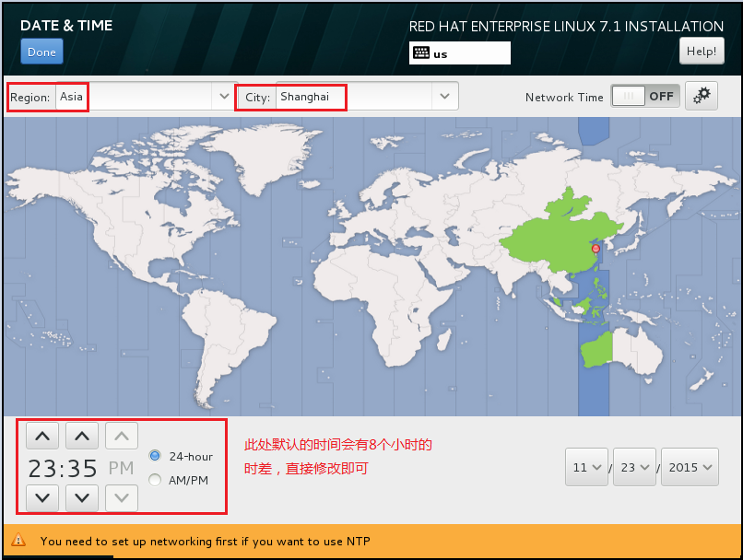This screenshot has width=743, height=560.
Task: Expand the City dropdown arrow
Action: pyautogui.click(x=444, y=97)
